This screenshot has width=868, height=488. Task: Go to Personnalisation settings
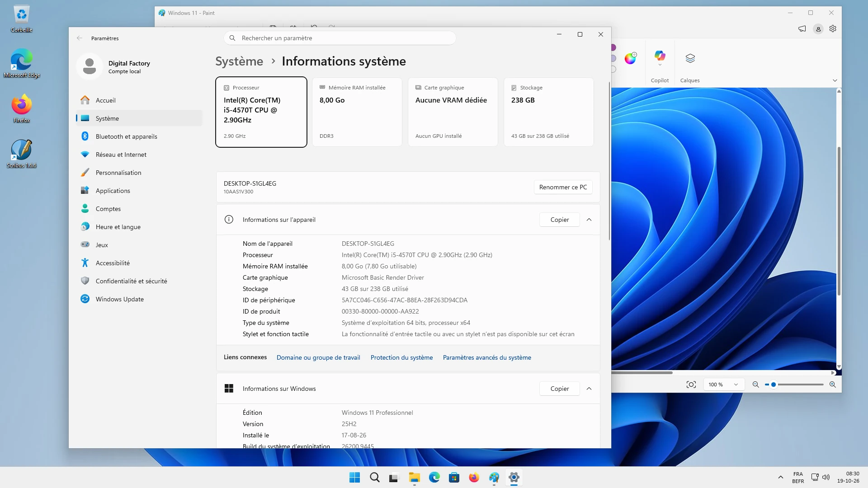(x=139, y=173)
